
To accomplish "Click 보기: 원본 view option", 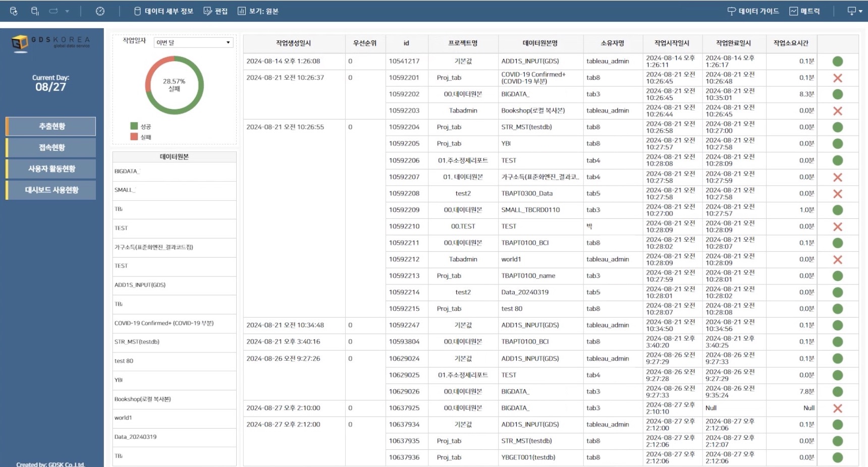I will [x=258, y=11].
